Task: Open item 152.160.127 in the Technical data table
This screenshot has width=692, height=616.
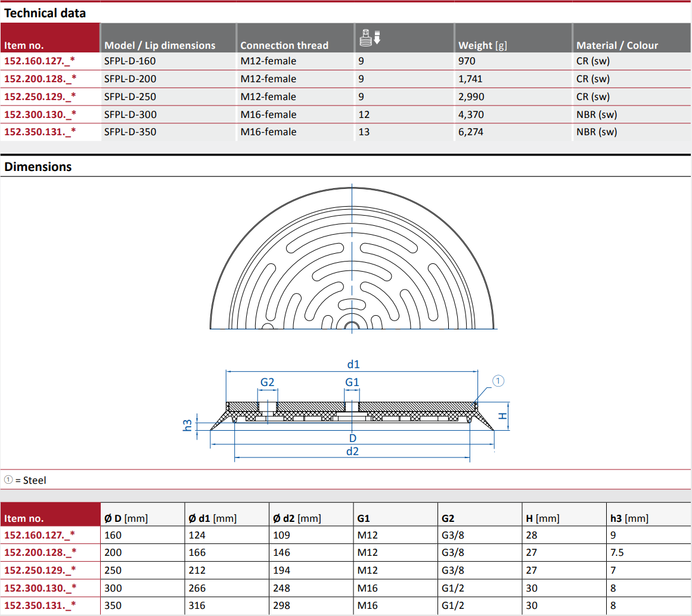Action: click(40, 61)
